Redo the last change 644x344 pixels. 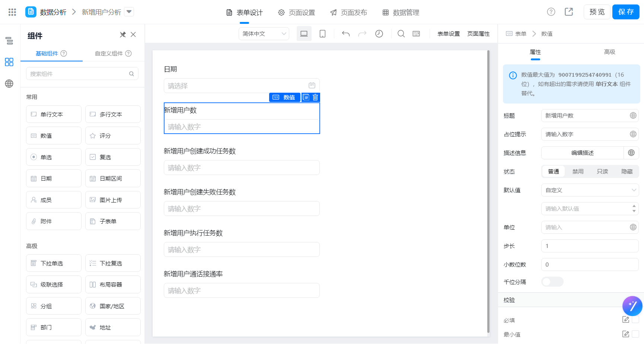(362, 34)
